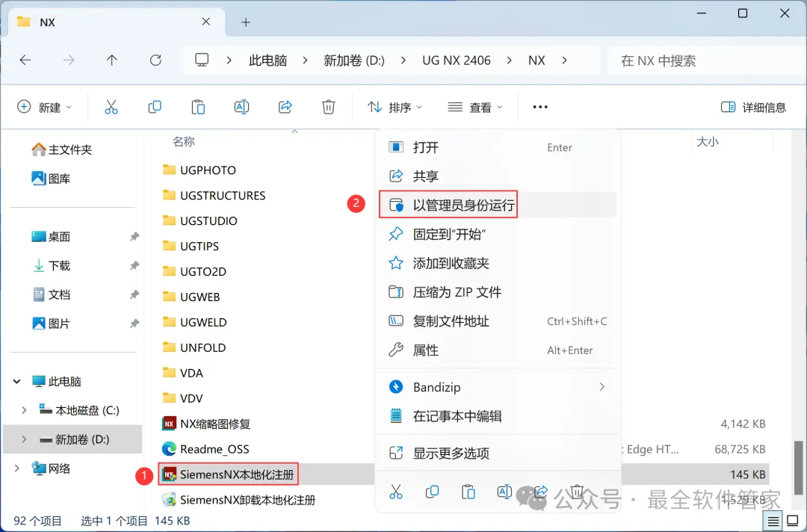Expand the Bandizip submenu arrow
The image size is (807, 532).
(602, 386)
